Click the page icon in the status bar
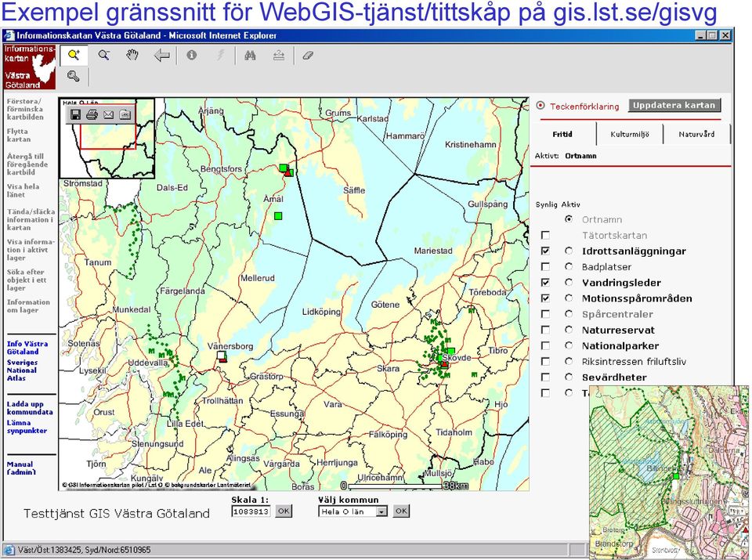This screenshot has width=752, height=560. (9, 550)
